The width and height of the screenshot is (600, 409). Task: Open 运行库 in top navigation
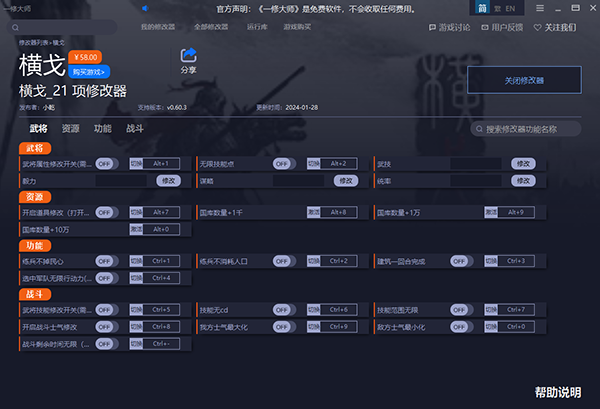coord(257,27)
